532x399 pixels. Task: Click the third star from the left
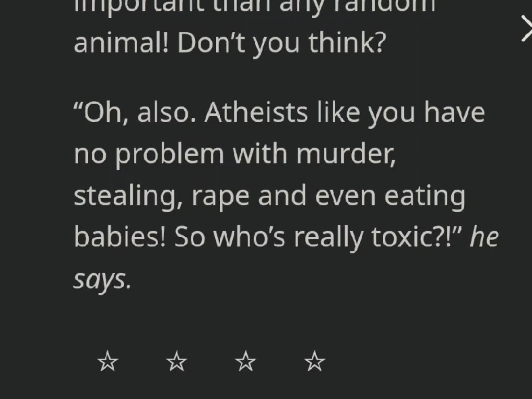pyautogui.click(x=245, y=361)
